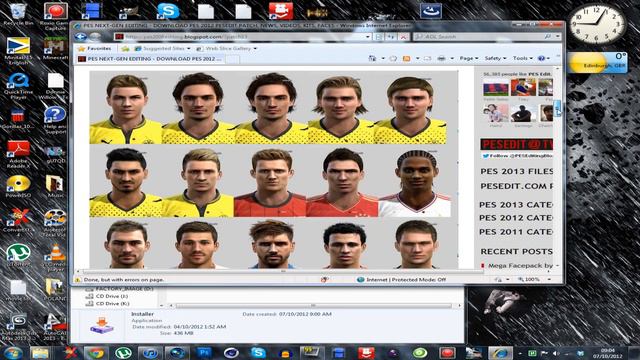Screen dimensions: 640x360
Task: Click the middle PES 2012 CATE sidebar link
Action: click(x=516, y=218)
